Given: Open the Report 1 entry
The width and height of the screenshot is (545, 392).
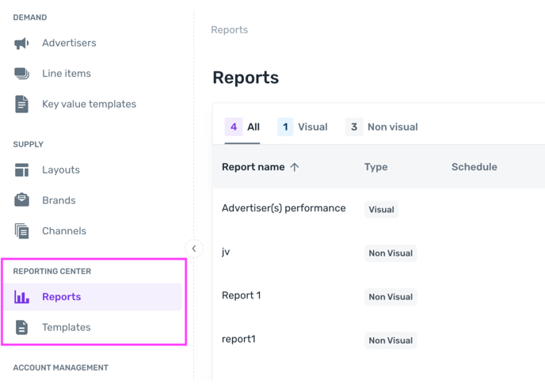Looking at the screenshot, I should (x=242, y=295).
